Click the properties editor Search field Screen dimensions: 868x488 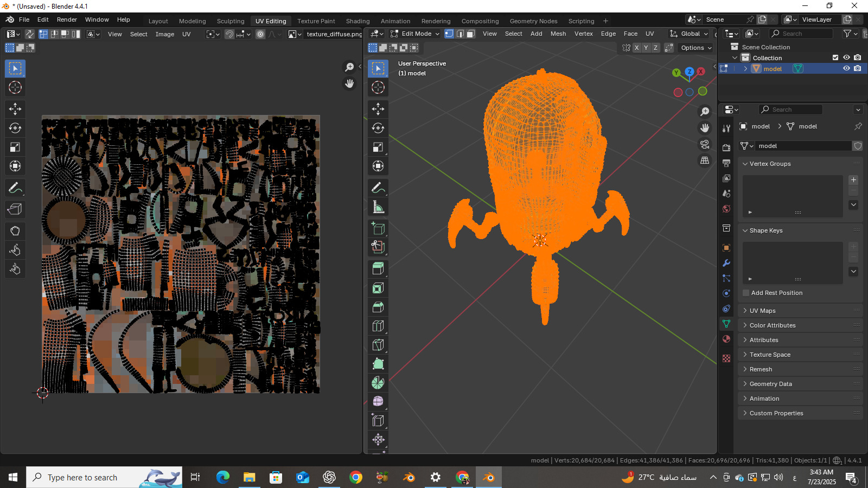(x=790, y=110)
